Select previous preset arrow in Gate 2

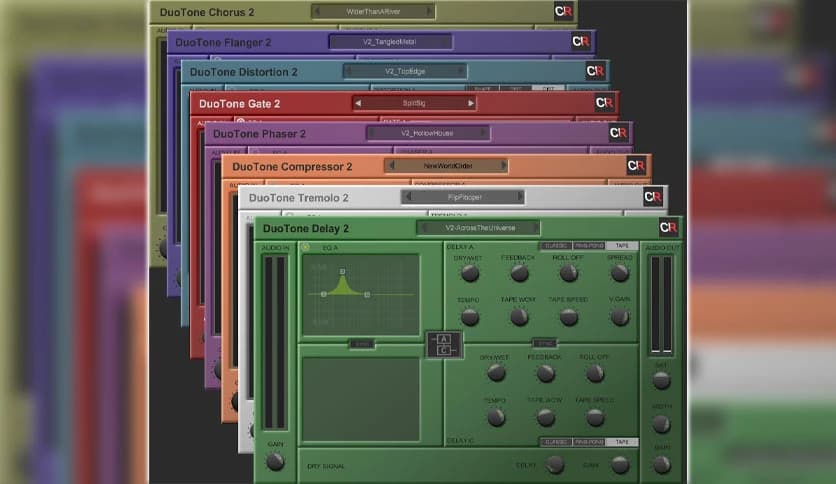pos(358,103)
